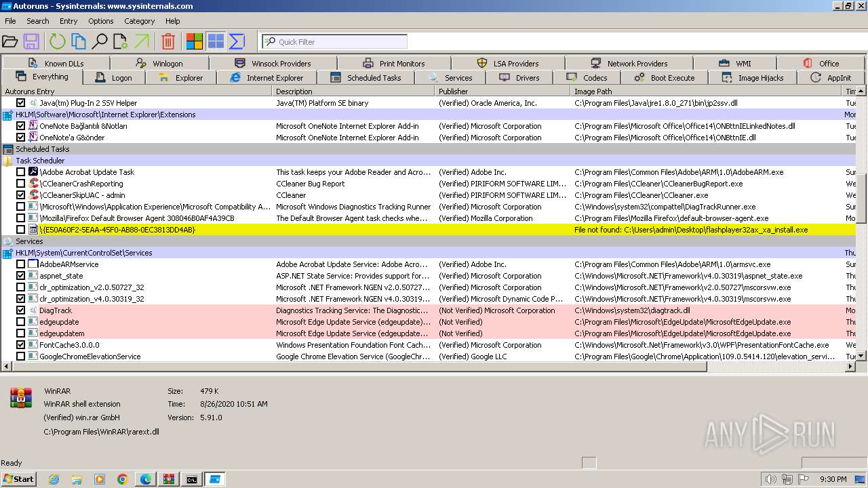Open Microsoft Edge from the taskbar
The image size is (868, 488).
point(146,479)
